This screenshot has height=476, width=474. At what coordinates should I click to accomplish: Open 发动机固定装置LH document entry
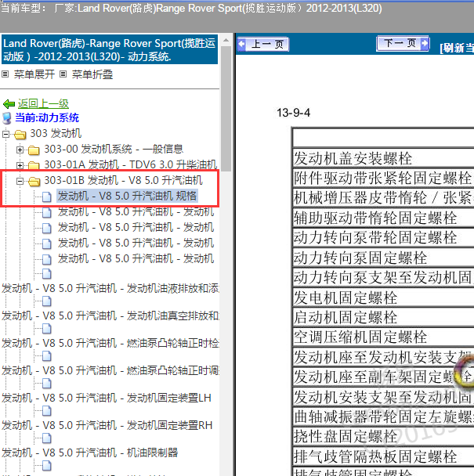coord(107,398)
